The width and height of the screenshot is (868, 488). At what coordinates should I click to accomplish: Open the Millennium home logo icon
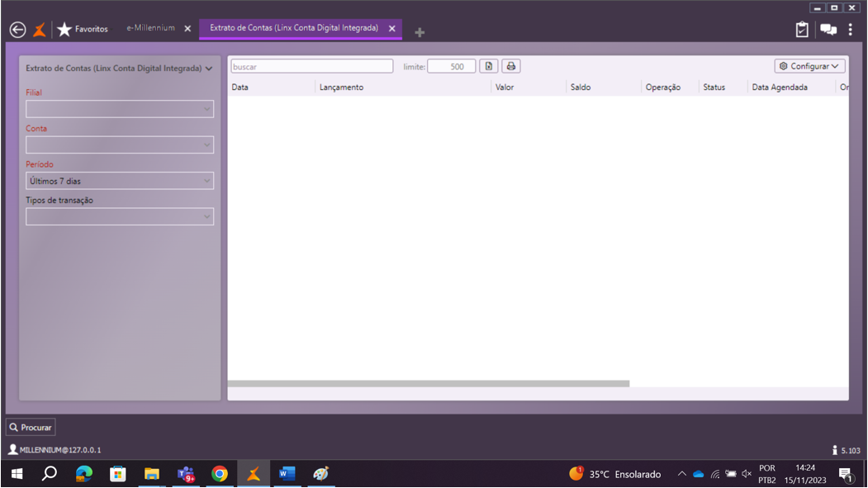tap(40, 30)
